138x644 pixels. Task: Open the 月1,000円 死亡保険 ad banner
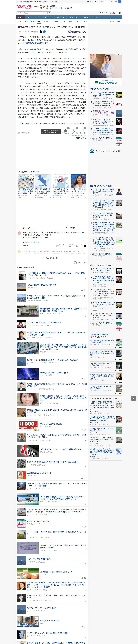pyautogui.click(x=28, y=425)
